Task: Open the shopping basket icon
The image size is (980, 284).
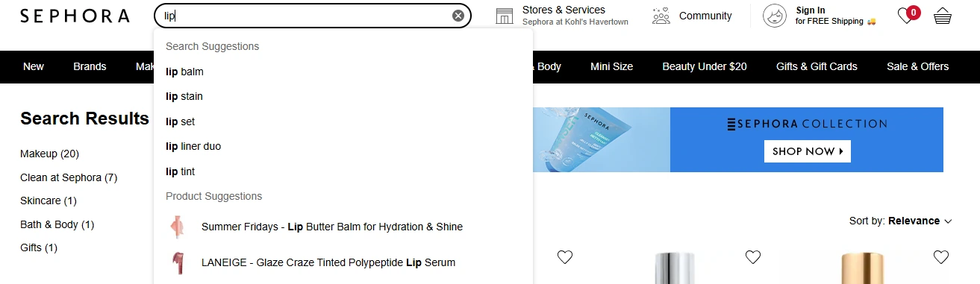Action: tap(943, 16)
